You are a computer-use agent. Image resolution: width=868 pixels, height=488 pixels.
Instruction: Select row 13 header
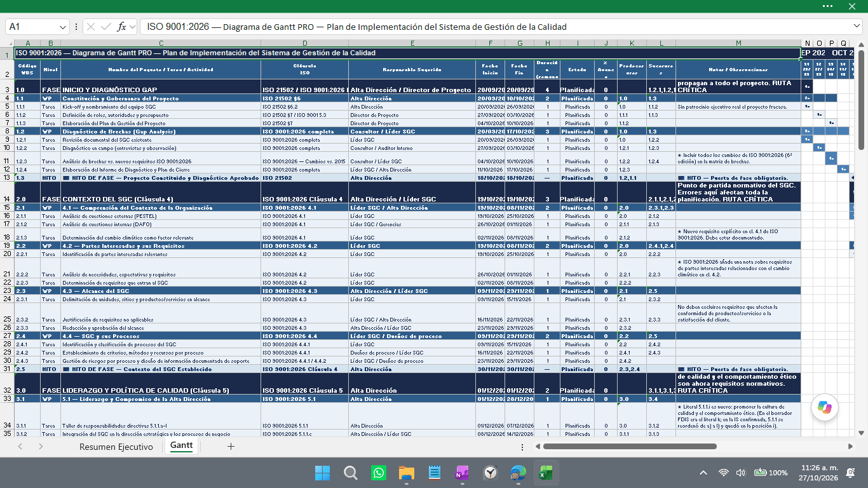point(7,178)
